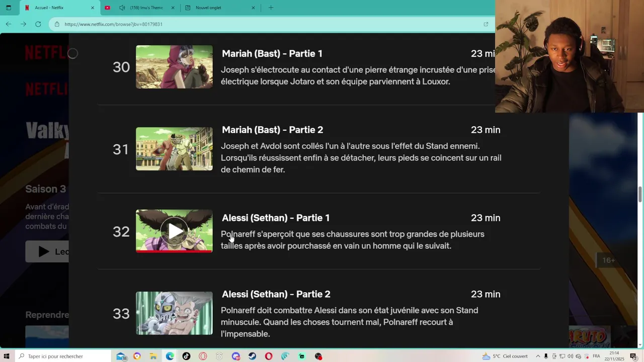Show hidden system tray icons
The height and width of the screenshot is (362, 644).
(537, 356)
